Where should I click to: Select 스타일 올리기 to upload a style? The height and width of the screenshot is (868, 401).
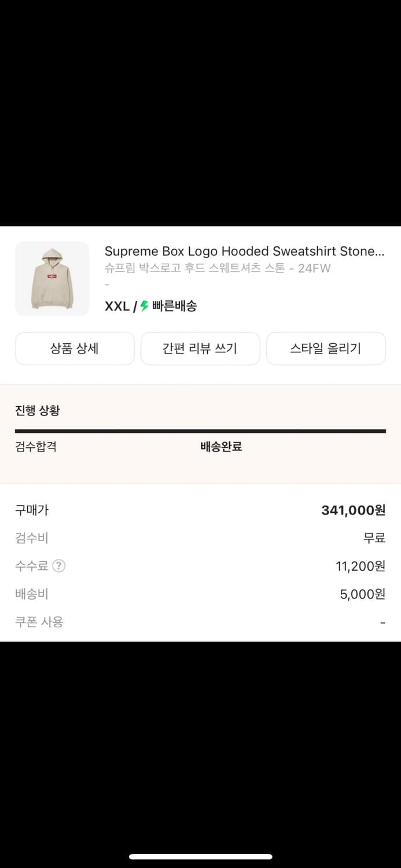point(326,348)
